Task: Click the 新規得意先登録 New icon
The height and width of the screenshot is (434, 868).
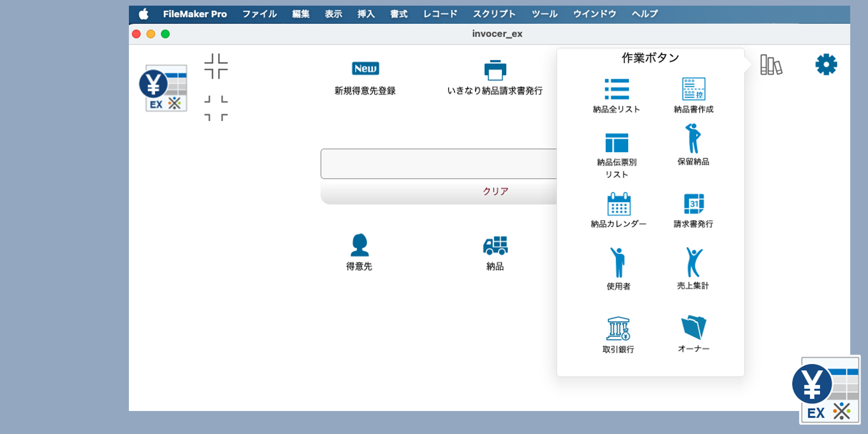Action: (x=365, y=69)
